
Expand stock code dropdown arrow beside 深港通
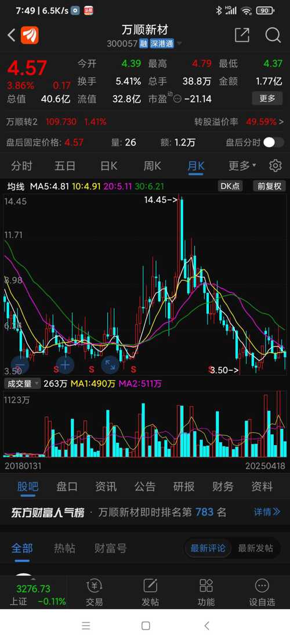pyautogui.click(x=179, y=44)
